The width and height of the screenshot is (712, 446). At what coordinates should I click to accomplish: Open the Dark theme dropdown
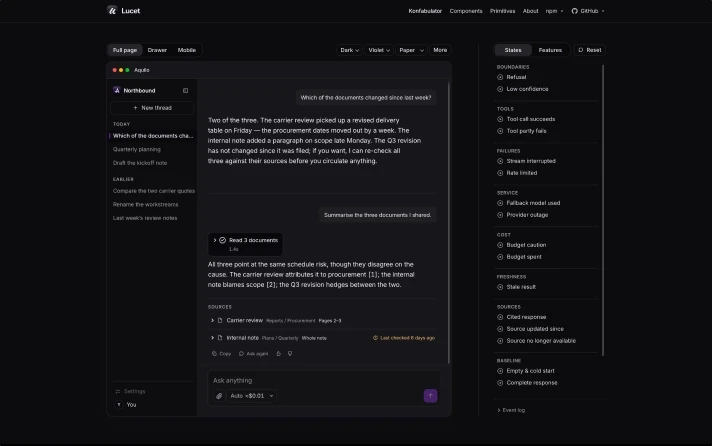click(x=349, y=50)
